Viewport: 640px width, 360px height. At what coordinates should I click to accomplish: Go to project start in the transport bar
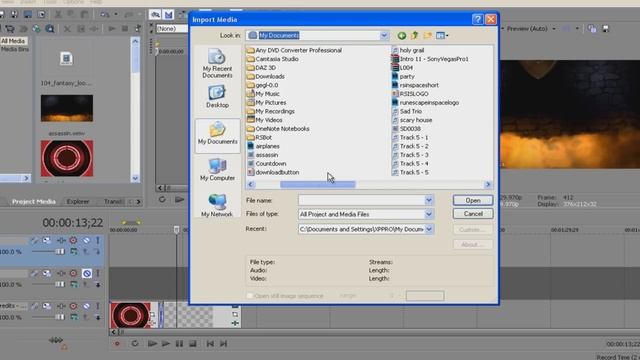pos(210,344)
